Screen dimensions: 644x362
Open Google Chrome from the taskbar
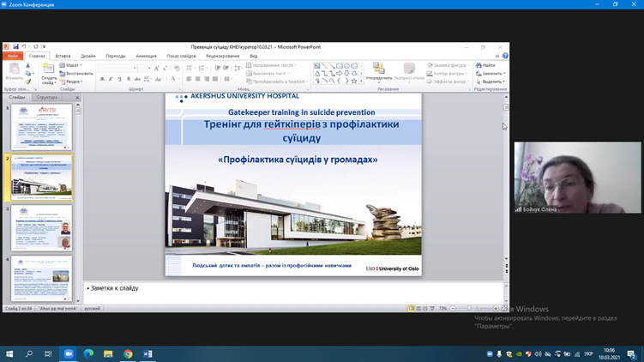pyautogui.click(x=128, y=353)
